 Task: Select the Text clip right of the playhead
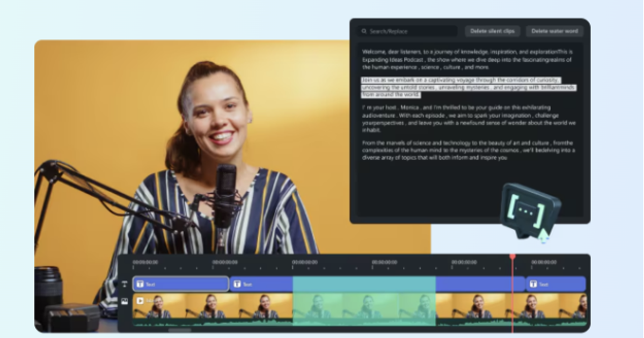pyautogui.click(x=555, y=284)
